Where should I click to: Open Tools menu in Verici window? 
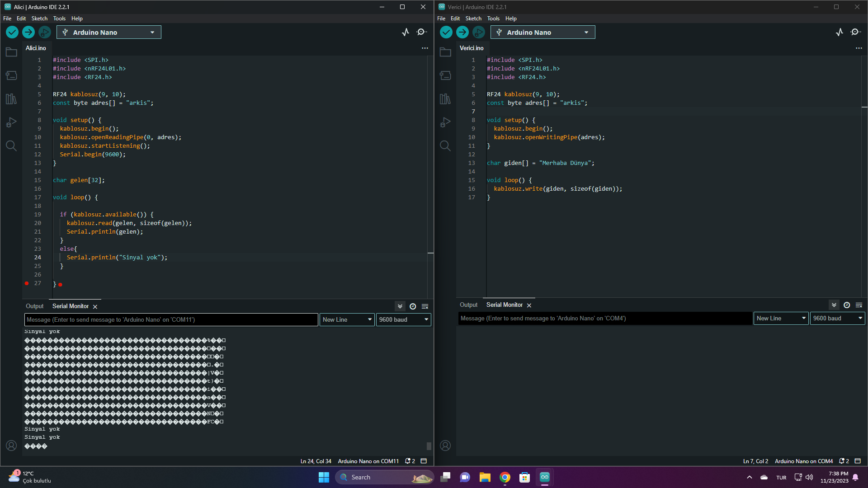click(493, 19)
